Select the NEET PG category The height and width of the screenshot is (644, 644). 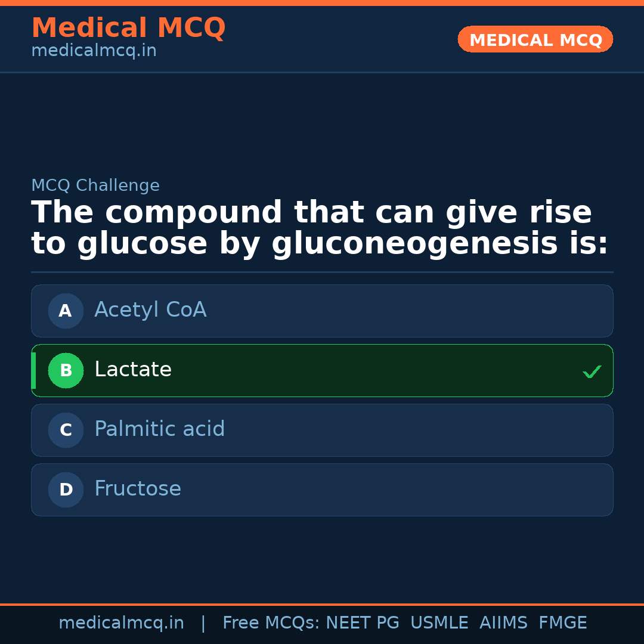coord(362,623)
